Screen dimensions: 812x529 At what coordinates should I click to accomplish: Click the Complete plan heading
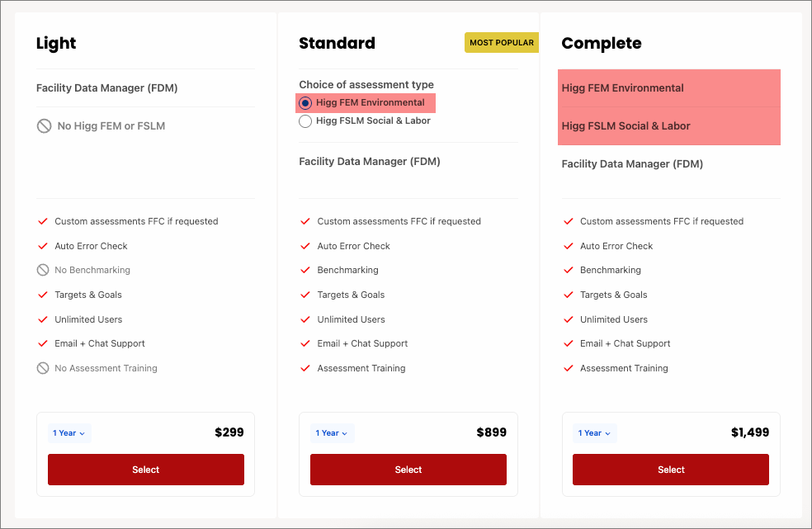click(602, 43)
